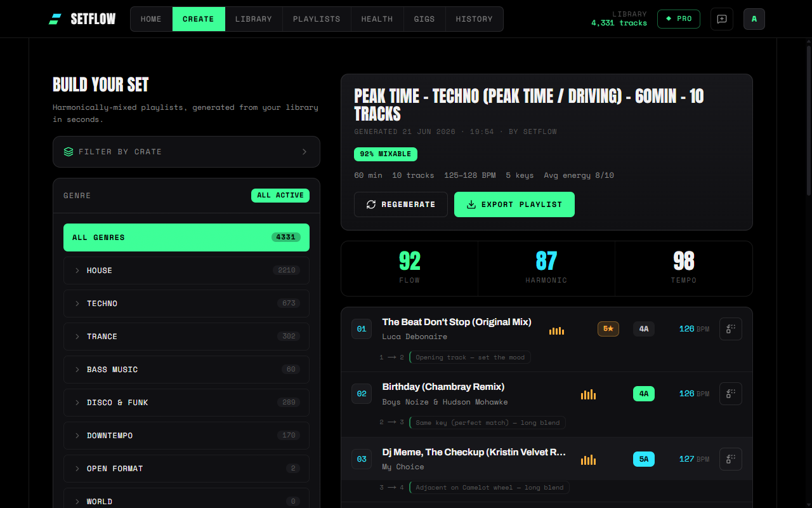The image size is (812, 508).
Task: Click the REGENERATE button
Action: pos(401,204)
